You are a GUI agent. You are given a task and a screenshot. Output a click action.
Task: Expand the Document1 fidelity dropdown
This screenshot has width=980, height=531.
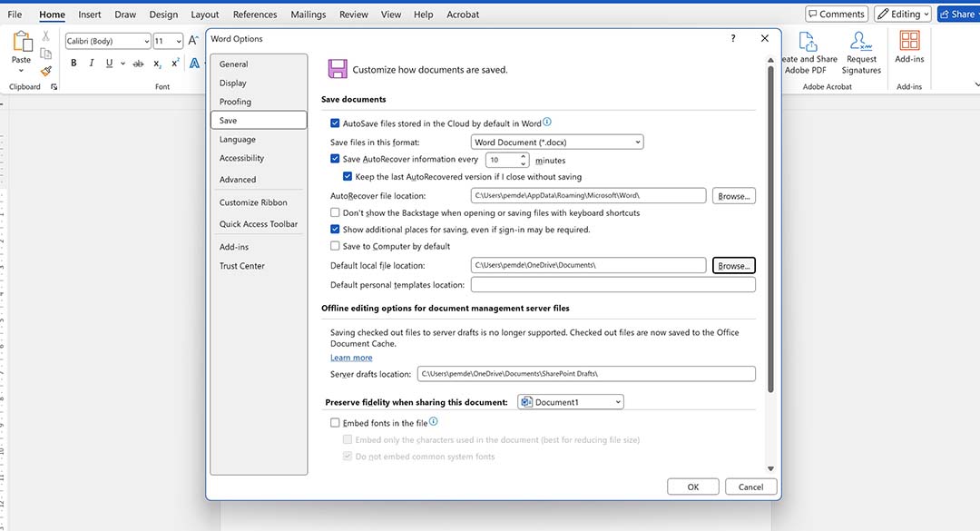[x=571, y=402]
